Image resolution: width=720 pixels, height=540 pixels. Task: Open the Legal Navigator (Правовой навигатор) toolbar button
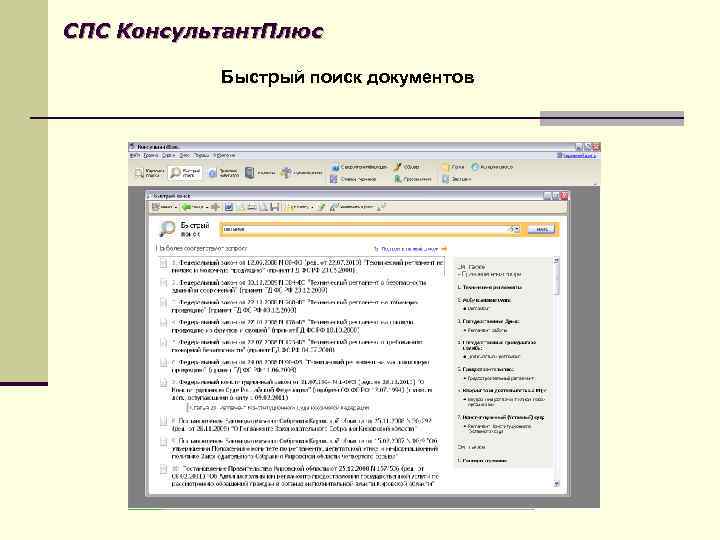(x=224, y=173)
